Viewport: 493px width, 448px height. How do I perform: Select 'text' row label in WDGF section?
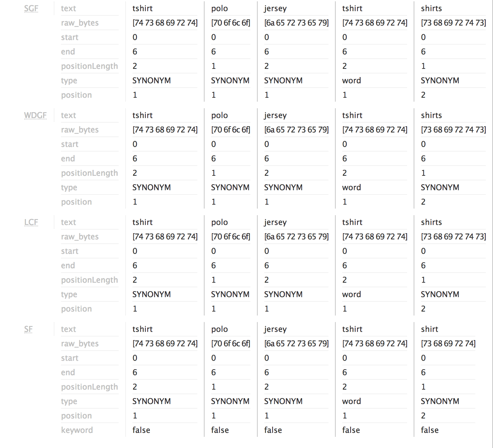point(69,115)
